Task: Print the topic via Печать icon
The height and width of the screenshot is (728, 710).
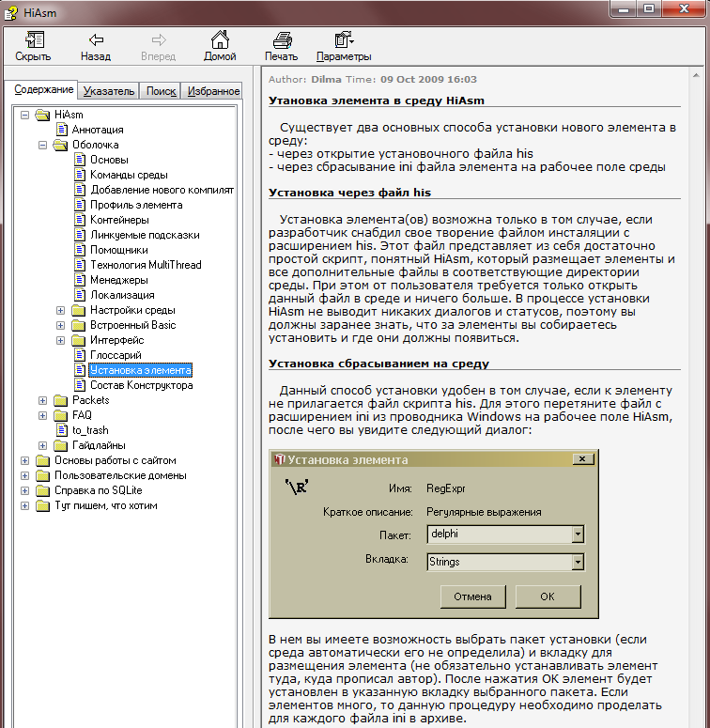Action: [x=282, y=40]
